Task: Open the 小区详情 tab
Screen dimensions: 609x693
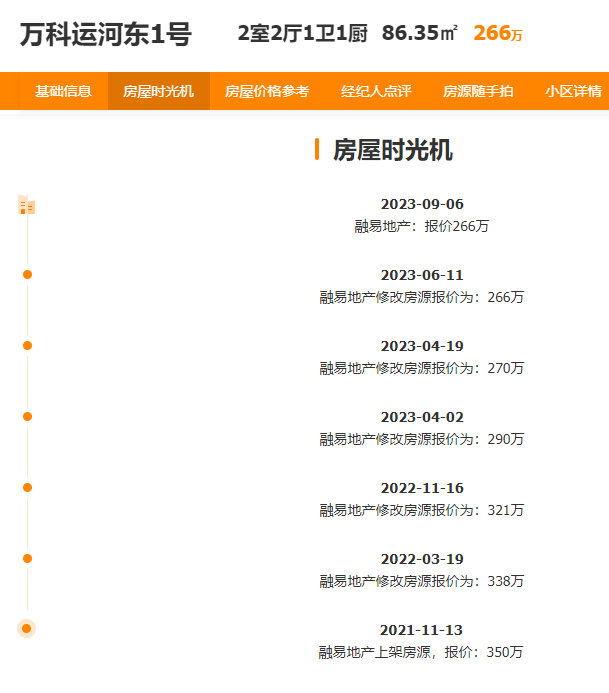Action: pos(573,91)
